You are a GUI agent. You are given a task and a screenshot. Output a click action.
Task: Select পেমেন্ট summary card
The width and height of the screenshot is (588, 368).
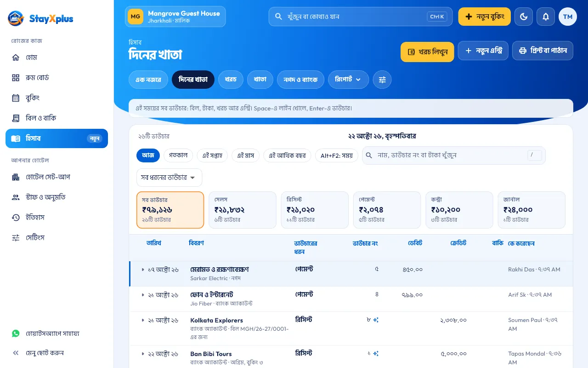coord(387,210)
